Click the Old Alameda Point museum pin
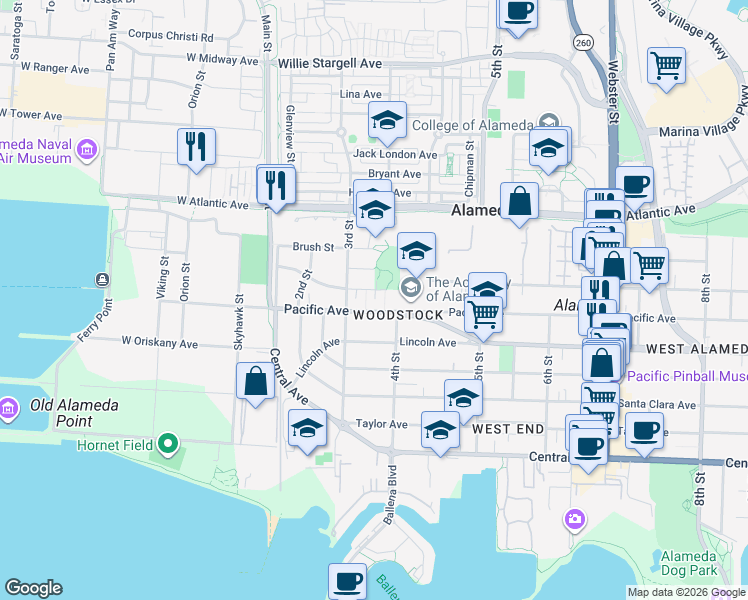Screen dimensions: 748x600 coord(9,409)
